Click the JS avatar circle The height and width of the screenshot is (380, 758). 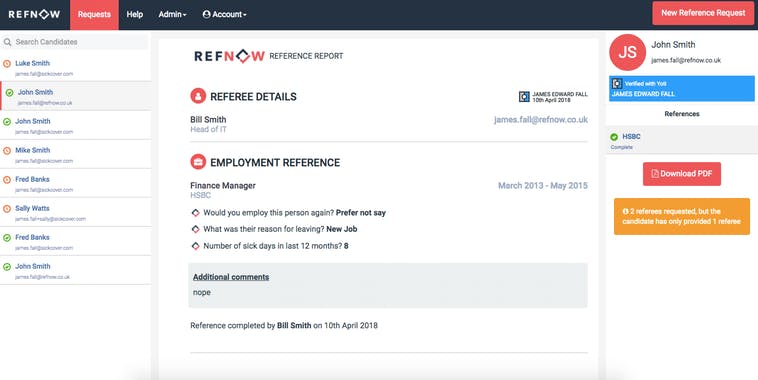click(627, 52)
